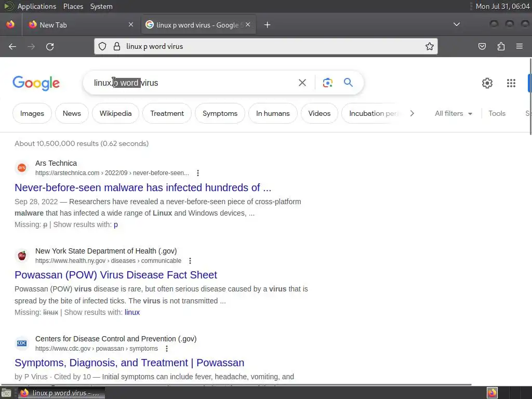Click the Firefox URL address bar
This screenshot has height=399, width=532.
[265, 46]
